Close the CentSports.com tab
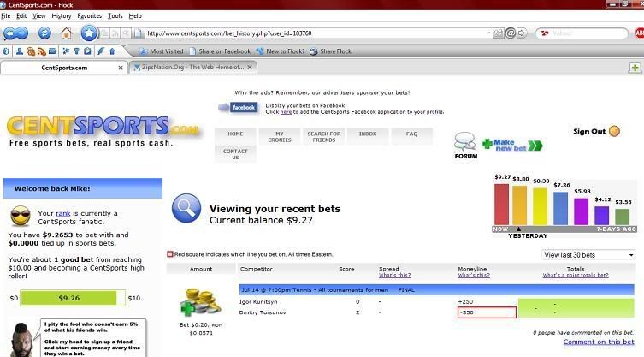 point(121,68)
